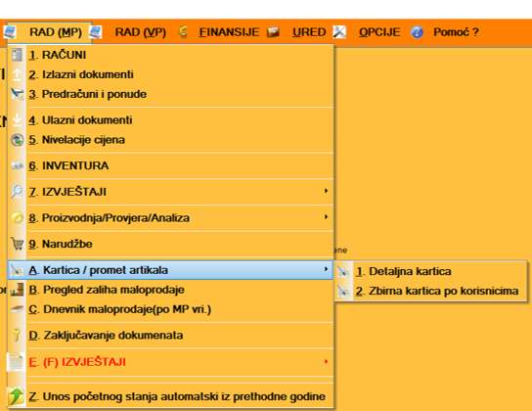
Task: Click the bar chart icon beside Pregled zaliha maloprodaje
Action: 17,290
